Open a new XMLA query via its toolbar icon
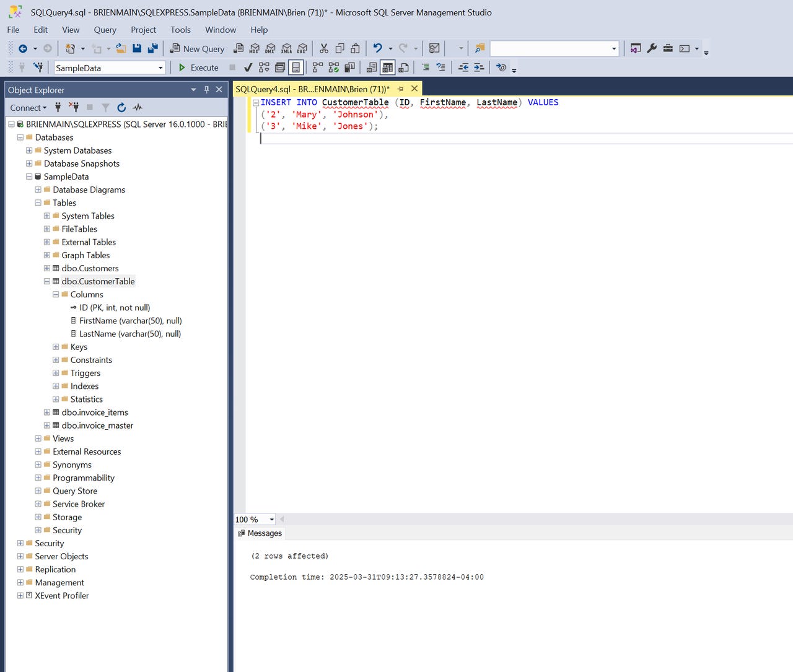Viewport: 793px width, 672px height. coord(286,48)
